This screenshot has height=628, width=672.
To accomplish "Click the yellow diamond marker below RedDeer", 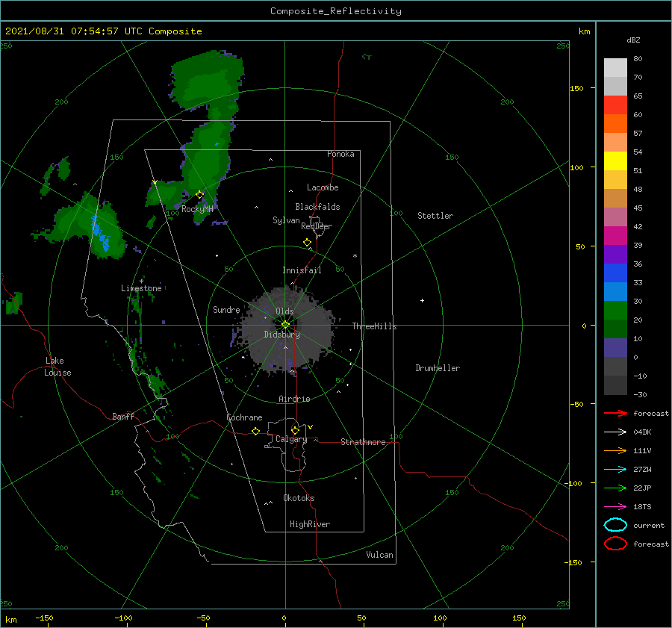I will tap(308, 243).
